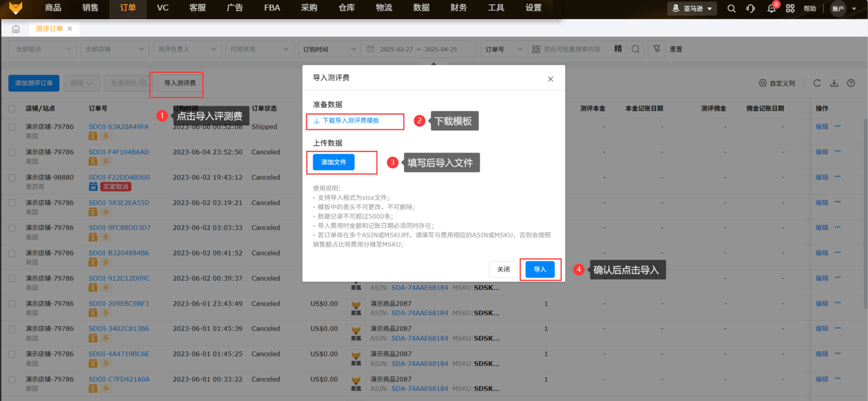The height and width of the screenshot is (401, 868).
Task: Open the 付款状态 dropdown
Action: 259,49
